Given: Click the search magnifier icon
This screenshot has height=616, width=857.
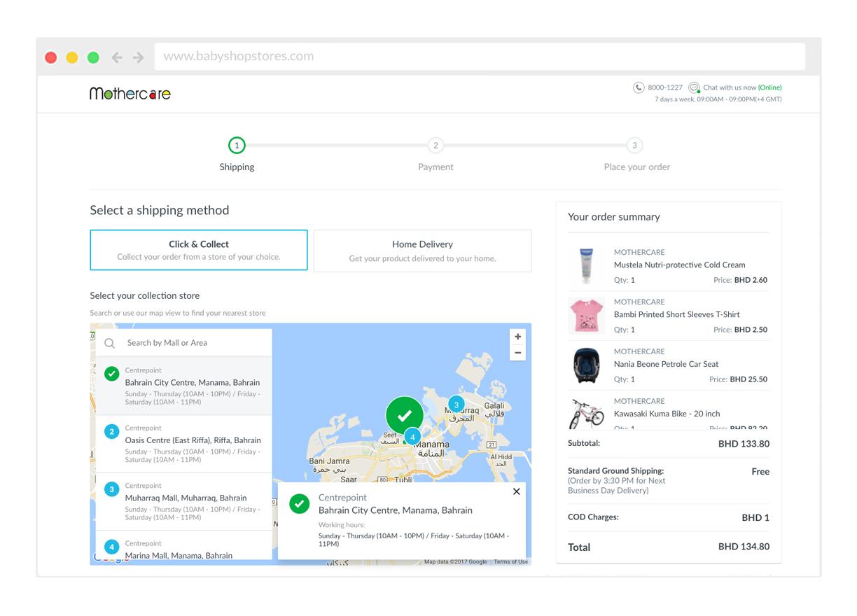Looking at the screenshot, I should (110, 343).
